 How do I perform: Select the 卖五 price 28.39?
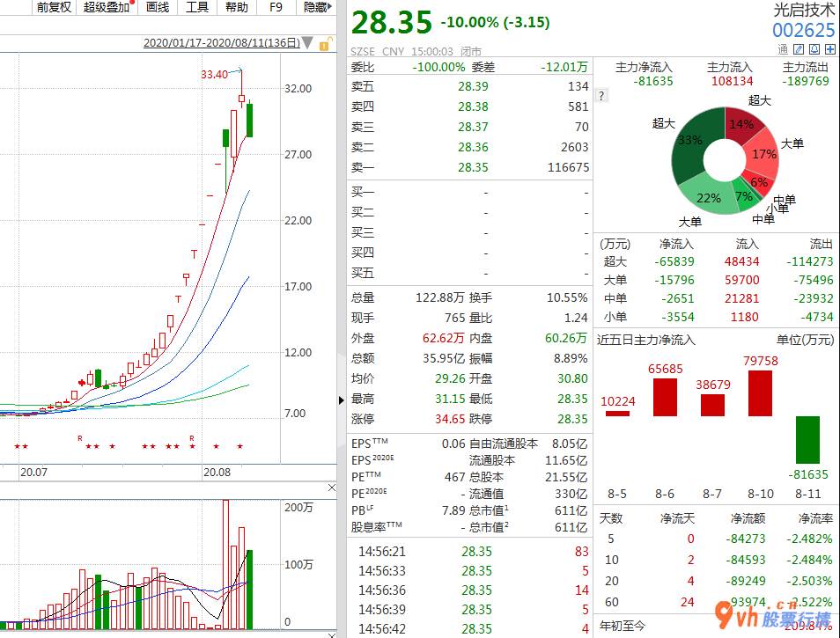473,86
